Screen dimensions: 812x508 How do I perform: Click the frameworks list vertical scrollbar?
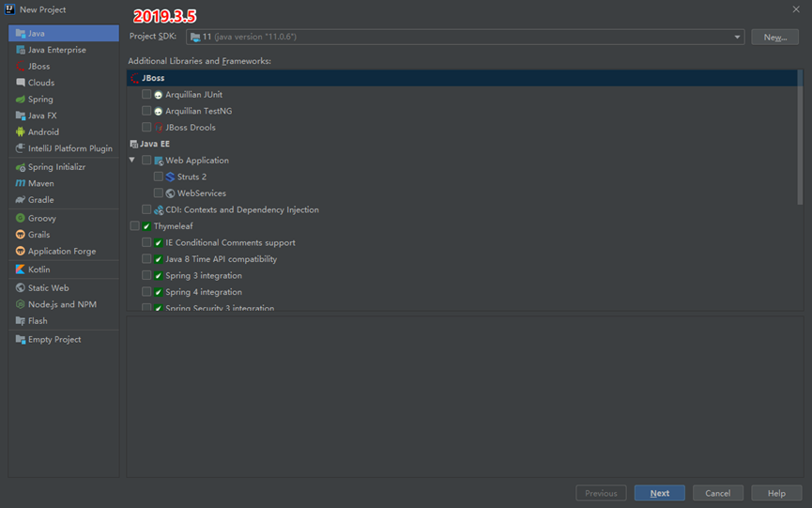(x=800, y=137)
